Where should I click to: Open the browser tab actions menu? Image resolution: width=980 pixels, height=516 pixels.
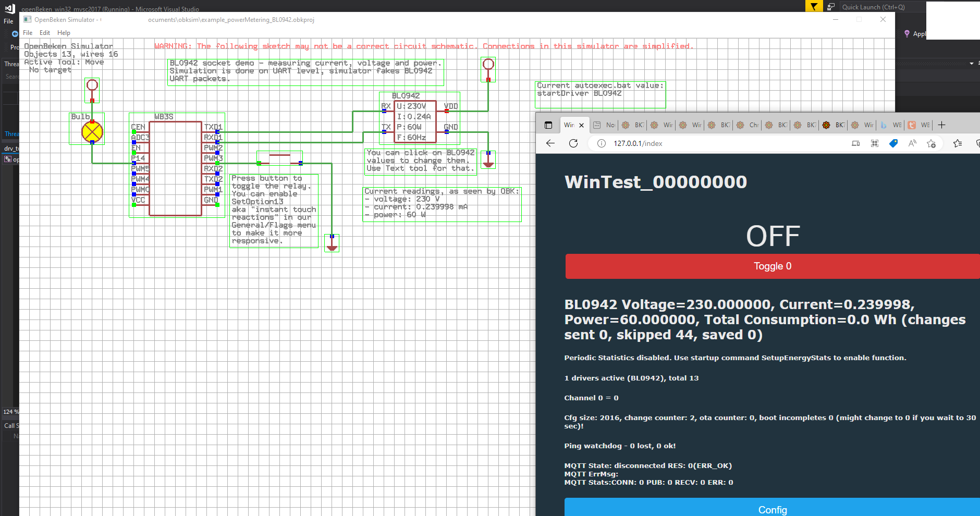point(548,125)
